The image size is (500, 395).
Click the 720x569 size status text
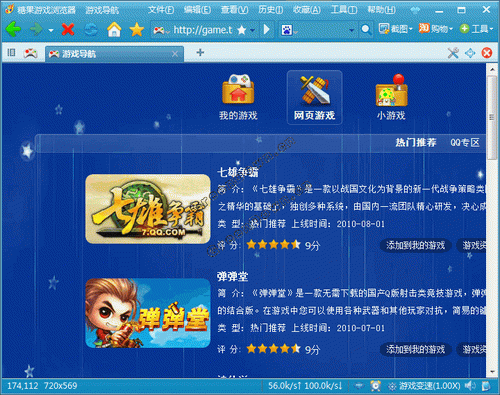click(60, 386)
